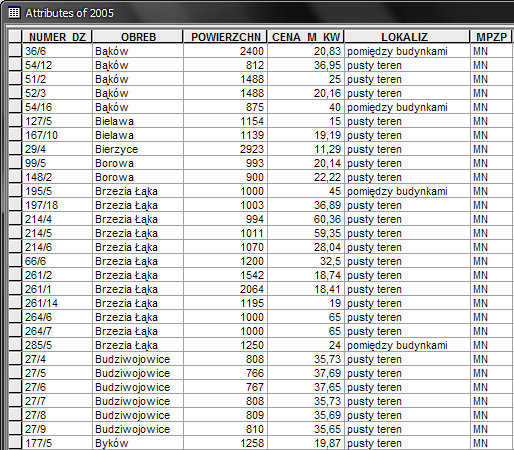This screenshot has width=514, height=450.
Task: Select the row selector for parcel 36/6
Action: tap(15, 51)
